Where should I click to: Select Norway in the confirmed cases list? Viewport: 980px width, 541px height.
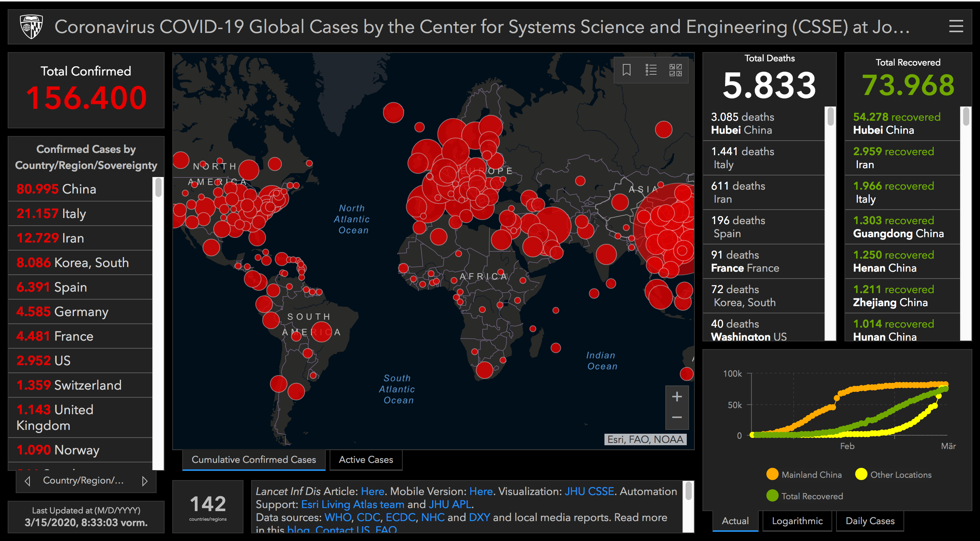(80, 450)
